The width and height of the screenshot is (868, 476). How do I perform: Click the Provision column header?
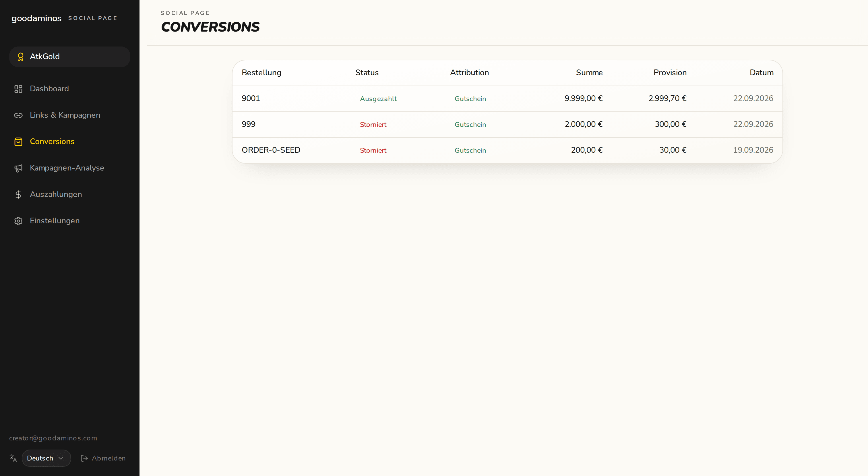(x=670, y=72)
